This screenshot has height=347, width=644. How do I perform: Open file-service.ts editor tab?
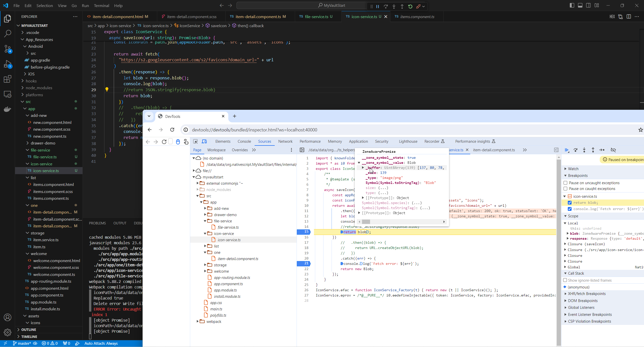click(x=316, y=17)
